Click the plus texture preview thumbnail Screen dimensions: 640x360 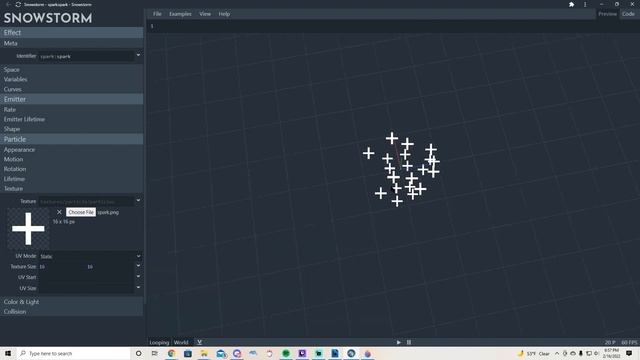[28, 229]
